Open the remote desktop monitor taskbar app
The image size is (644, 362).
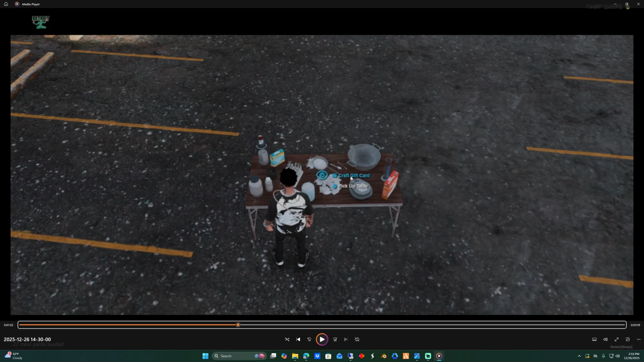point(350,356)
